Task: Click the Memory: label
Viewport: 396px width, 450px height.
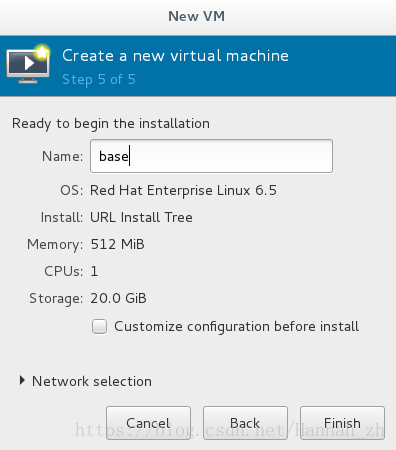Action: (x=55, y=245)
